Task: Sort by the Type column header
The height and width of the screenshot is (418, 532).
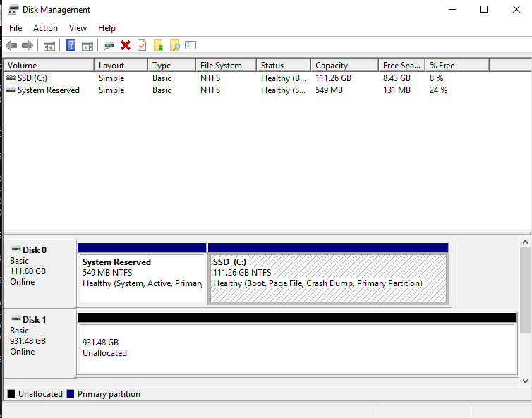Action: 171,65
